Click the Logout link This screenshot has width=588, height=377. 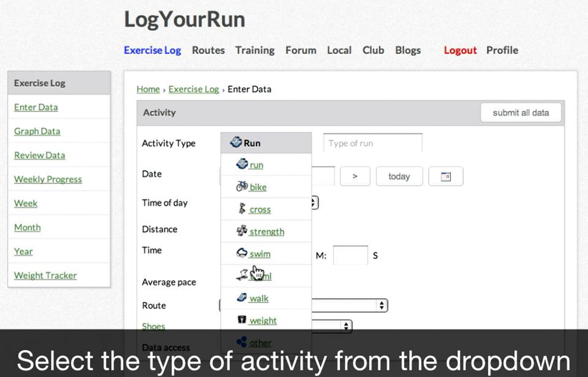coord(460,50)
